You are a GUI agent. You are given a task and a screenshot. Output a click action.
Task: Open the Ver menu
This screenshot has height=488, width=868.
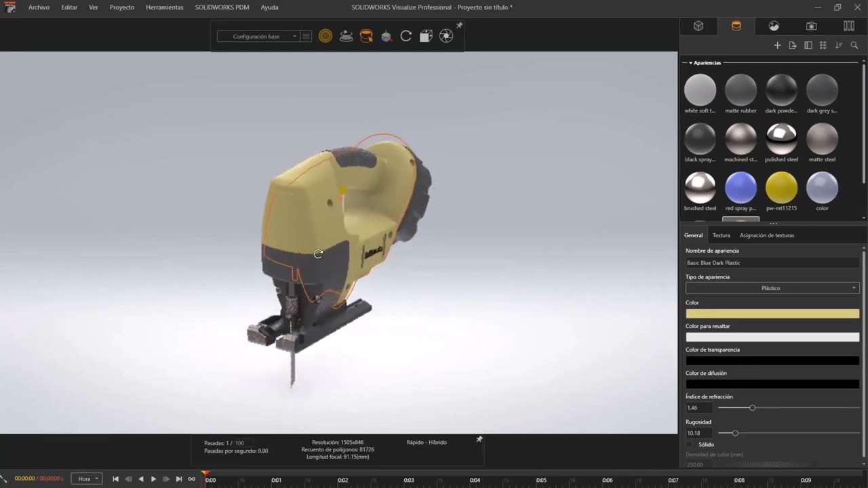(x=94, y=7)
